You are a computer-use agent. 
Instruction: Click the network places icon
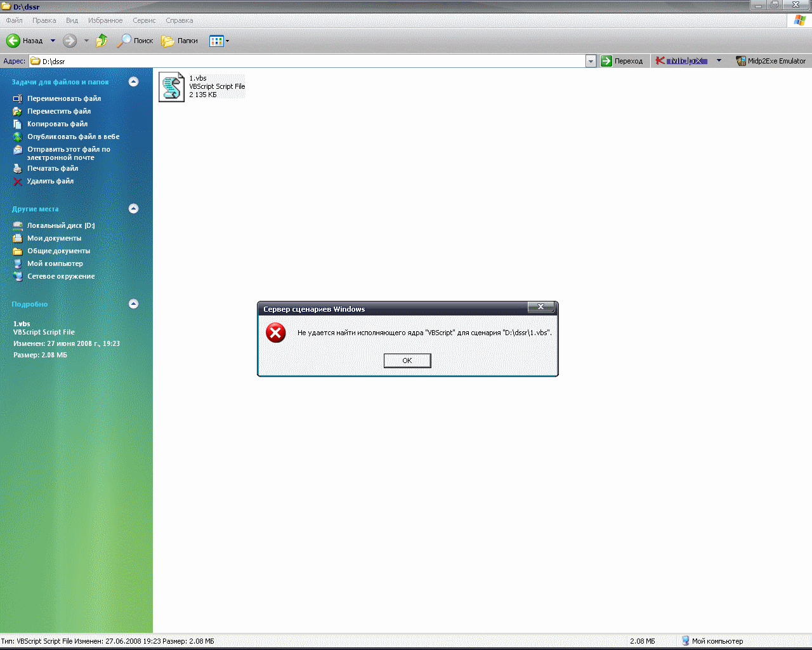click(18, 276)
